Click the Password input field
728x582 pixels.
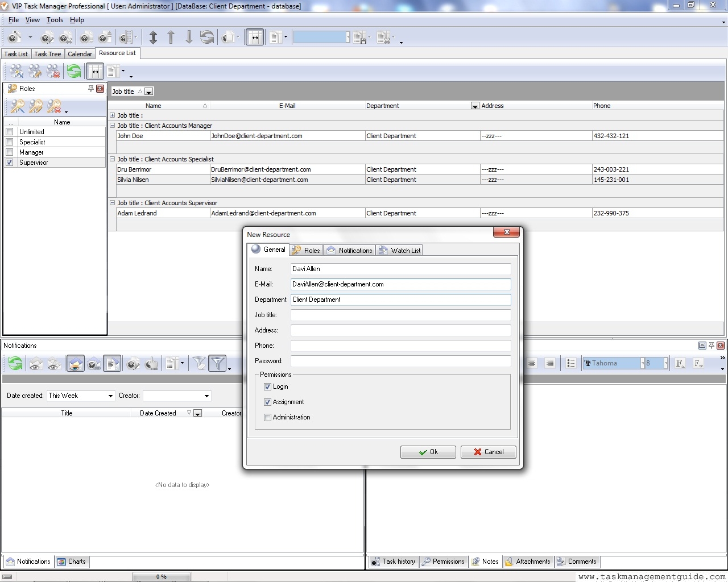click(x=400, y=361)
